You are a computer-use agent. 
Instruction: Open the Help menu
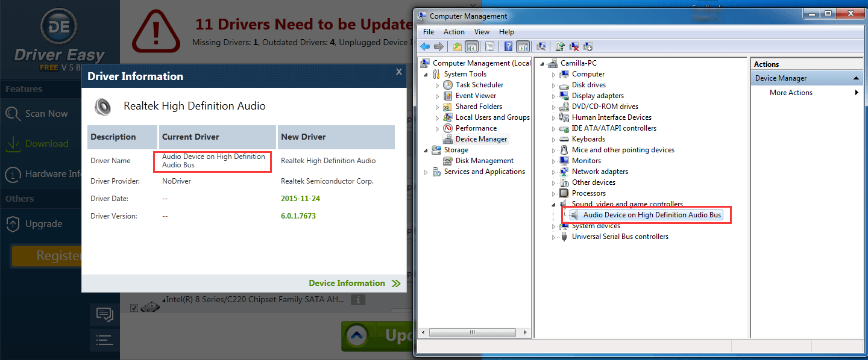(x=506, y=32)
